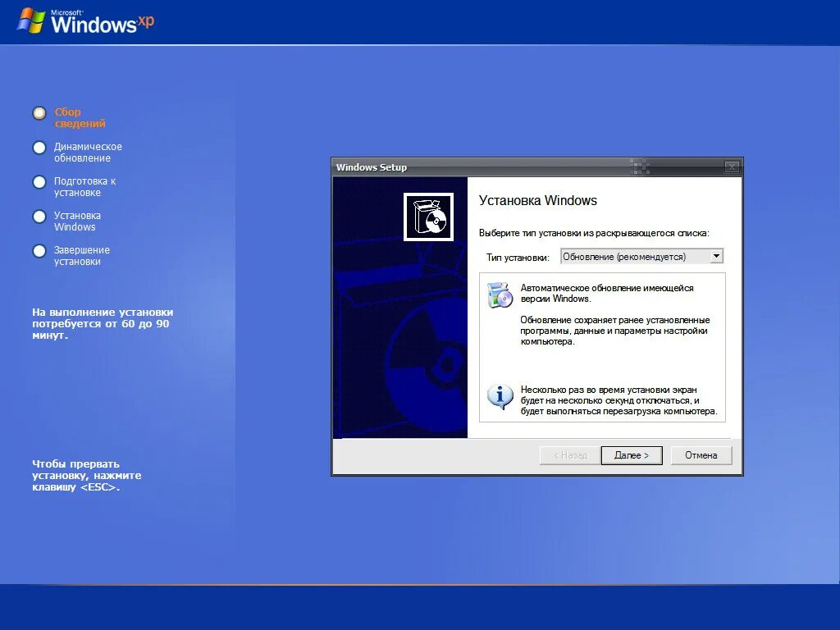The width and height of the screenshot is (840, 630).
Task: Click the disabled < Назад button
Action: [x=571, y=455]
